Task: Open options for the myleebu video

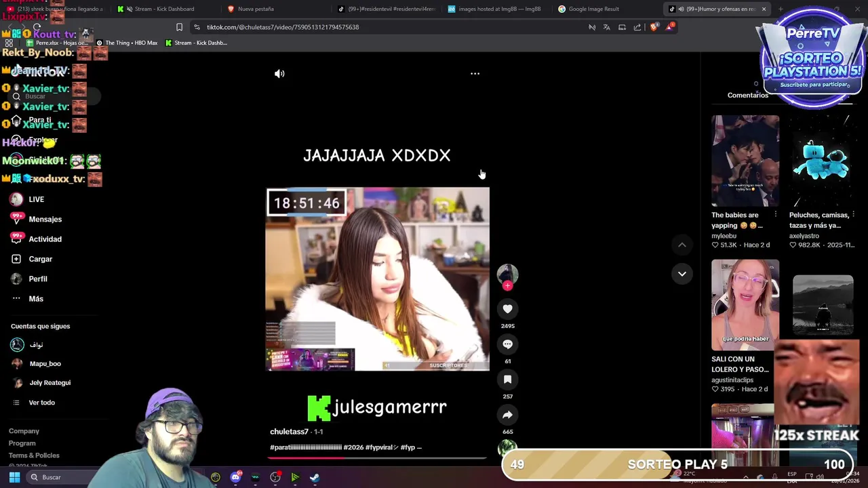Action: click(x=776, y=215)
